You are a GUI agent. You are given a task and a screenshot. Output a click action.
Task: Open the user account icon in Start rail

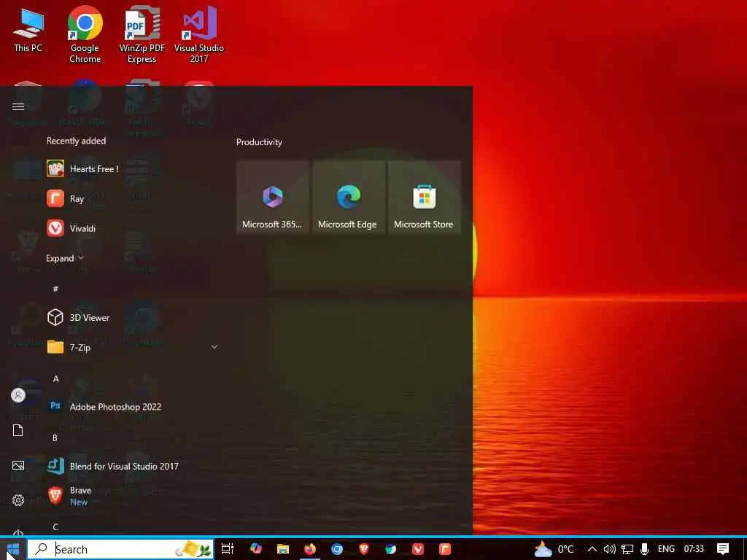[x=18, y=395]
